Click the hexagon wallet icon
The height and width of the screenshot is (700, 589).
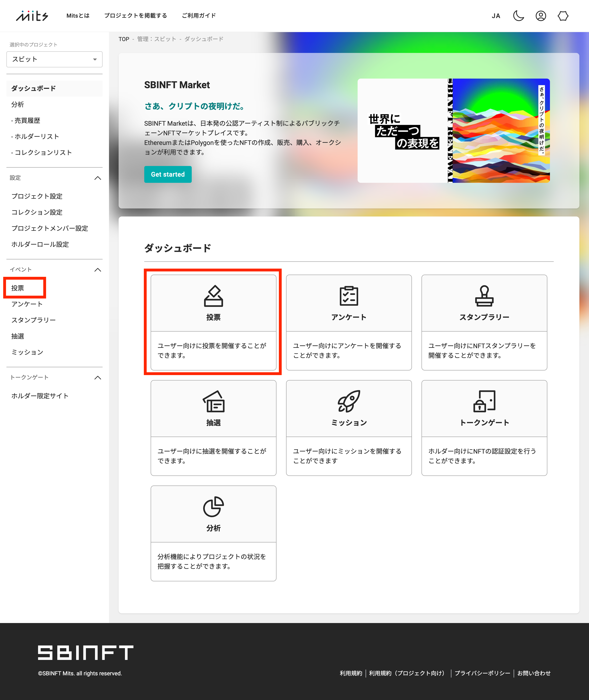[x=563, y=16]
